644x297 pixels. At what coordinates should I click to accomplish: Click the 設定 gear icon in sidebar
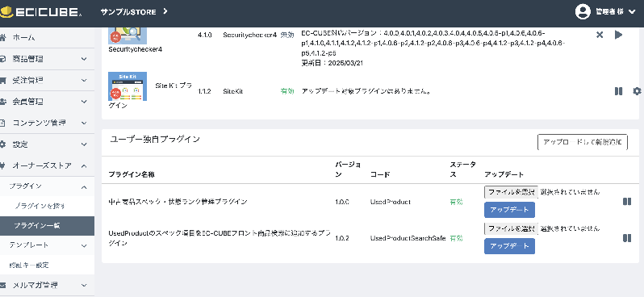tap(3, 144)
